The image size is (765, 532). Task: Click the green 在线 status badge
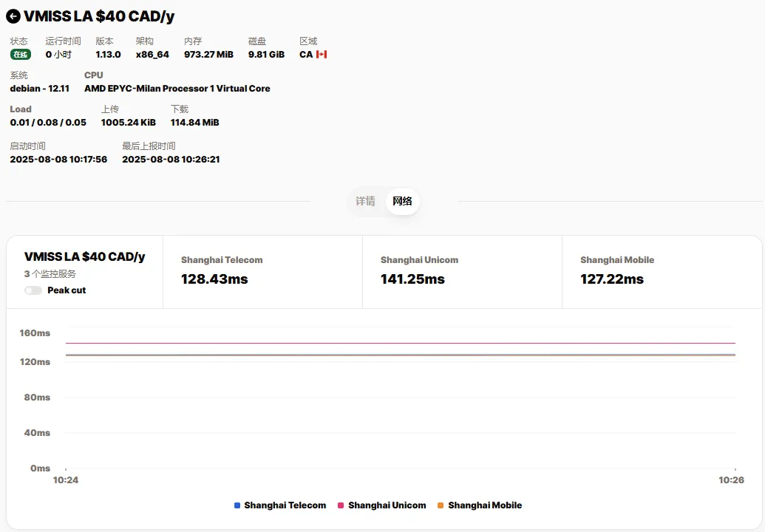[21, 55]
